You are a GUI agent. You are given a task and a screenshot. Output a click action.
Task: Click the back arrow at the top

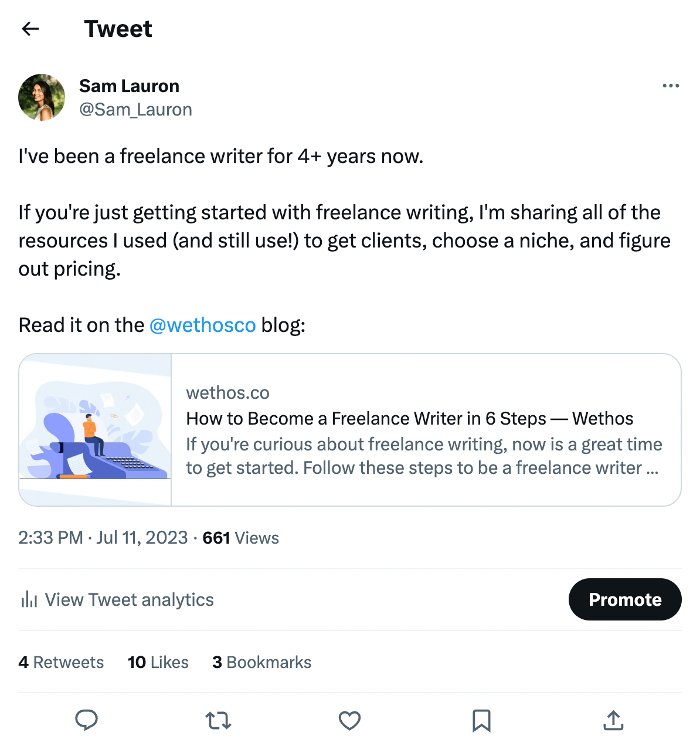click(30, 29)
